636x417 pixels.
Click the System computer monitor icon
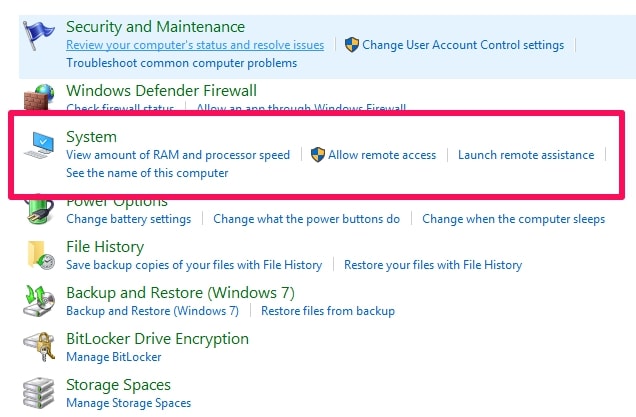pos(39,145)
